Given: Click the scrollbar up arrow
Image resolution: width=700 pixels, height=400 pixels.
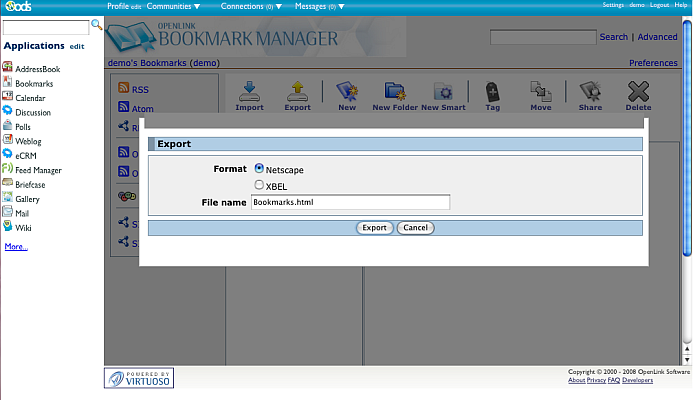Looking at the screenshot, I should coord(687,349).
